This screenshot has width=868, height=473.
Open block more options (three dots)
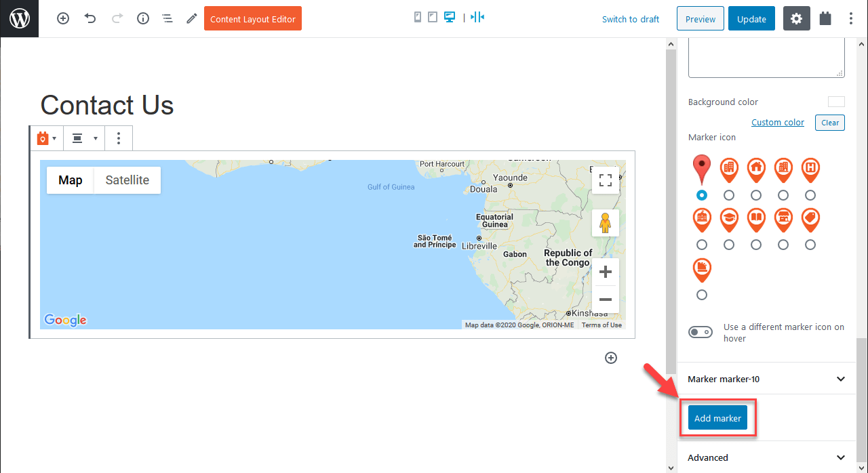click(x=119, y=138)
